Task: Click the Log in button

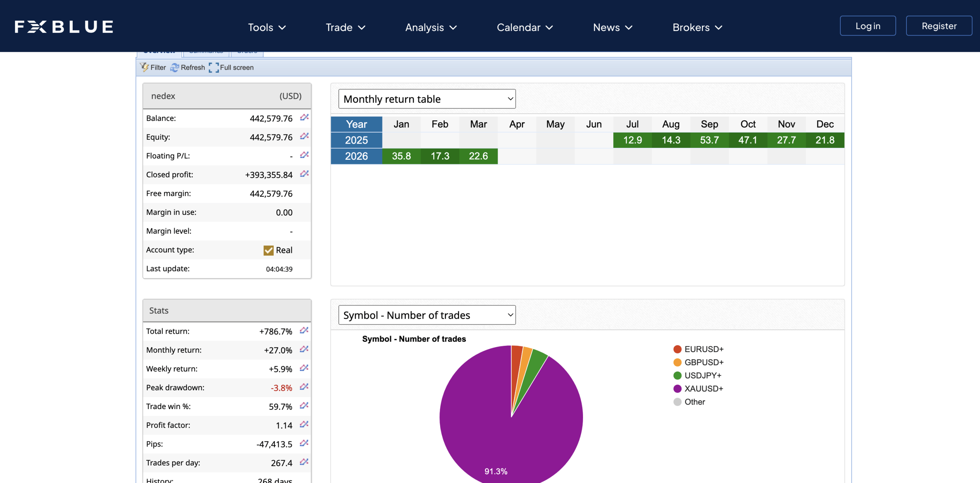Action: (x=867, y=26)
